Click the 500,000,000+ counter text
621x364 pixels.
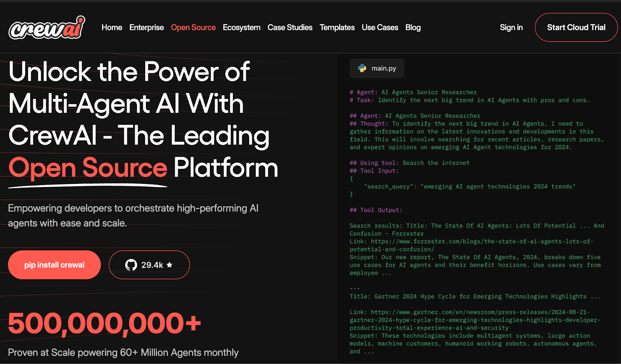coord(104,323)
